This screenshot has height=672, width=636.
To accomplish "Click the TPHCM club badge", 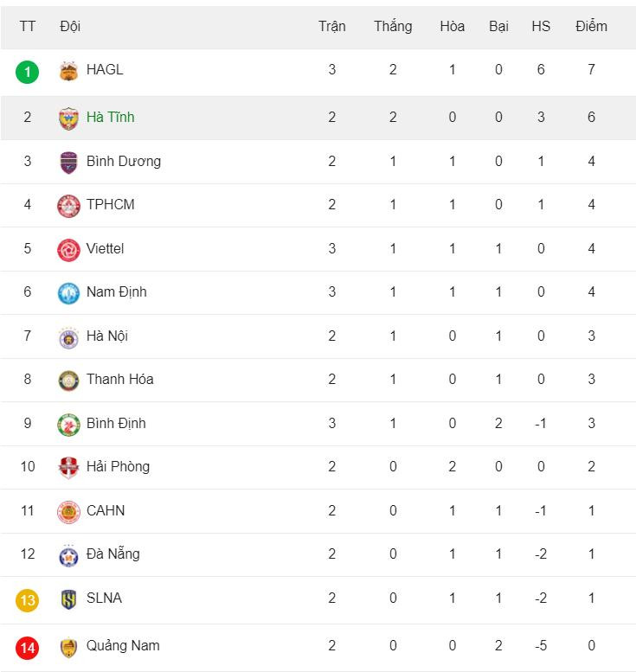I will (68, 206).
